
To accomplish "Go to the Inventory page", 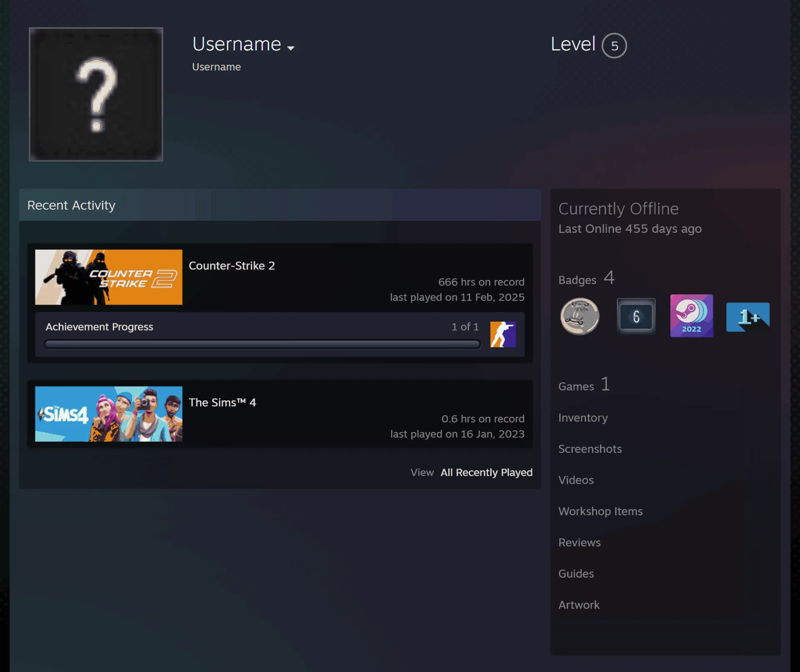I will pos(583,418).
